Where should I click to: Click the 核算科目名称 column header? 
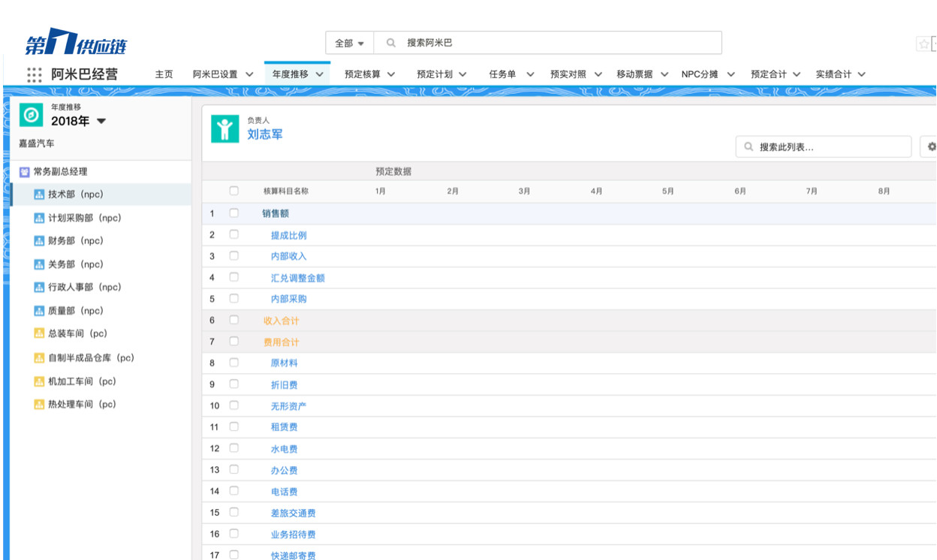tap(285, 191)
